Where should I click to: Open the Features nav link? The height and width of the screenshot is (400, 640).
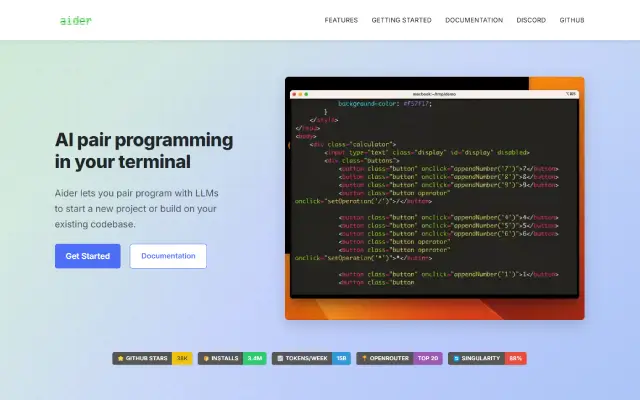(x=341, y=20)
